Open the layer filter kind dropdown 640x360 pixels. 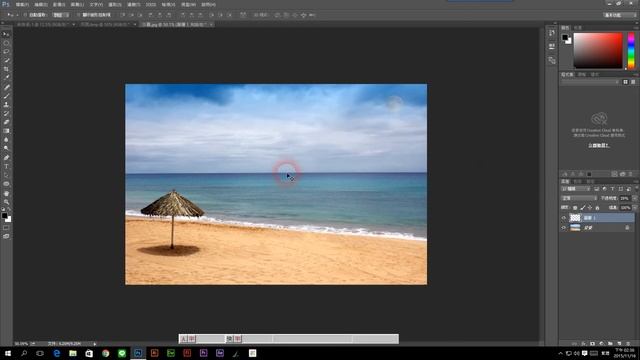pos(576,189)
